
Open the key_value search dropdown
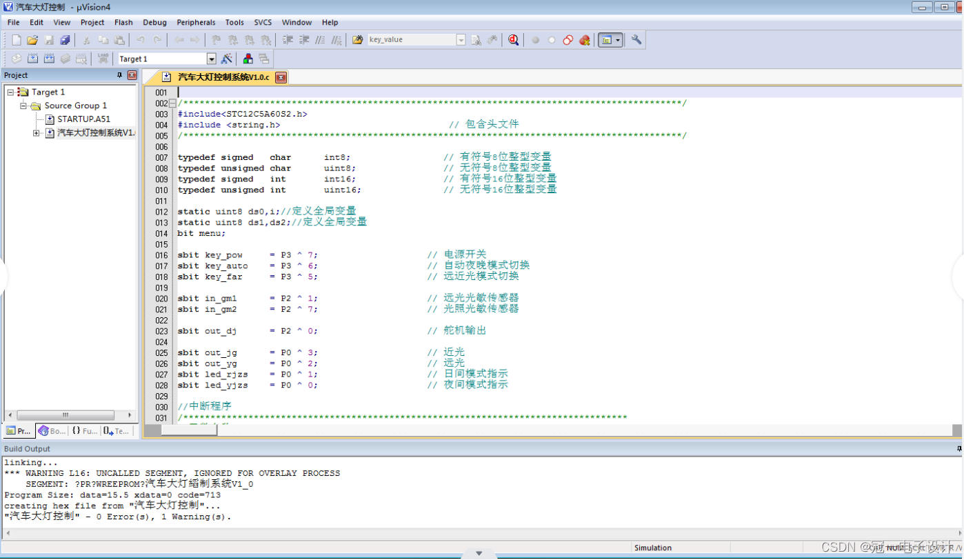point(461,40)
